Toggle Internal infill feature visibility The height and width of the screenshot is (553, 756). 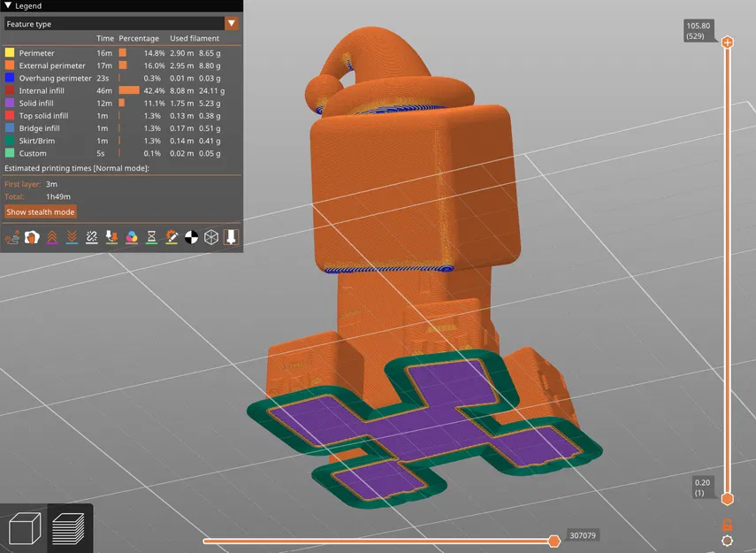[121, 90]
